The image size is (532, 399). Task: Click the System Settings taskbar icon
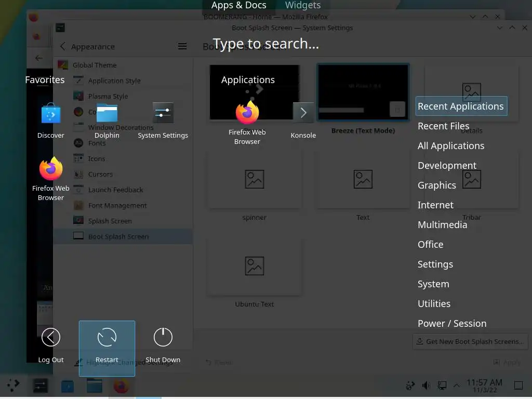40,386
